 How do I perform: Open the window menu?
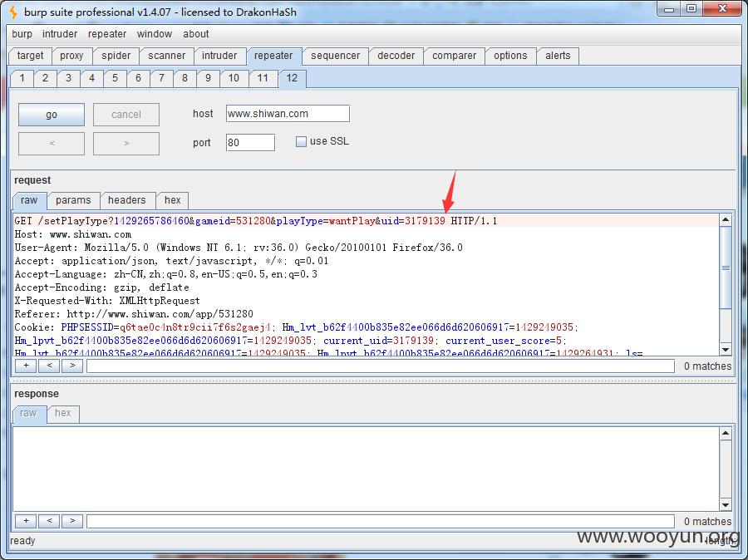point(154,34)
